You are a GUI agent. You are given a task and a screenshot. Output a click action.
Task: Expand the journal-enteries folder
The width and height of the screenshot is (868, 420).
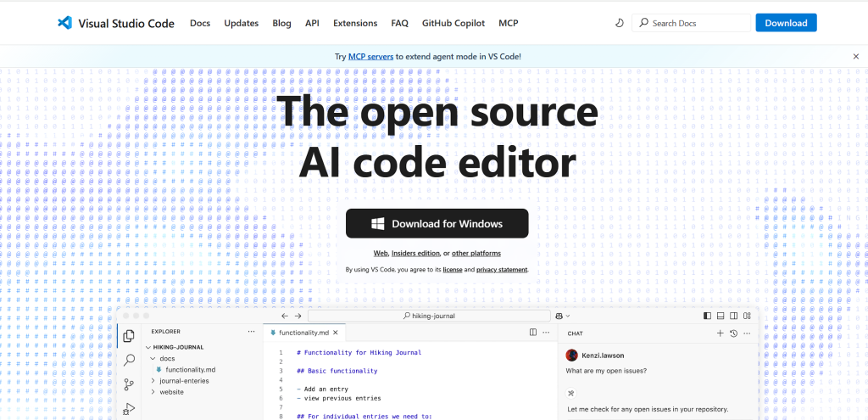pyautogui.click(x=153, y=381)
